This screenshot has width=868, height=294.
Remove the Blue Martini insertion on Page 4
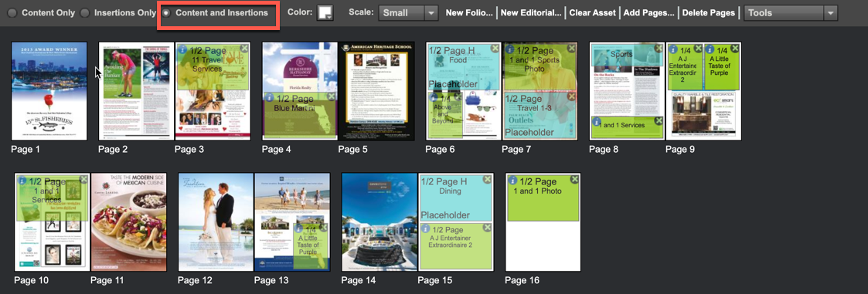331,96
